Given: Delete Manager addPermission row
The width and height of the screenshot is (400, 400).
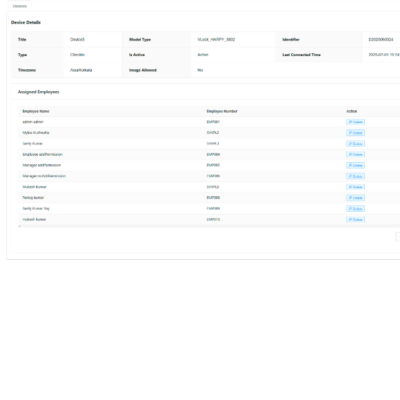Looking at the screenshot, I should 355,165.
